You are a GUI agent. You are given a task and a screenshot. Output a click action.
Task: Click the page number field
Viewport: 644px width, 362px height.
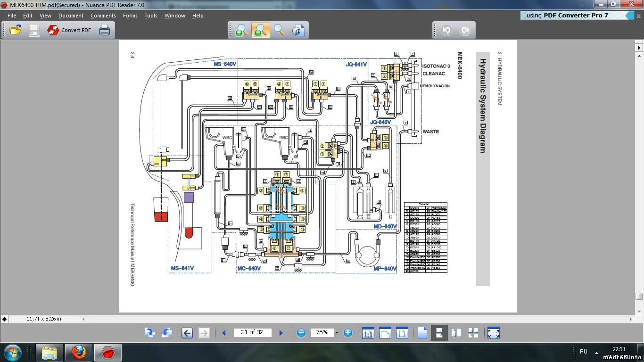click(252, 332)
